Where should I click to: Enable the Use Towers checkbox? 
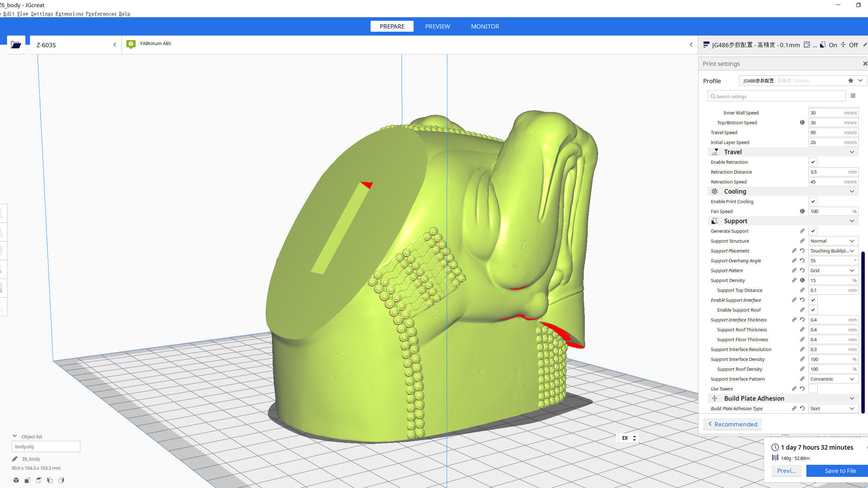[813, 389]
